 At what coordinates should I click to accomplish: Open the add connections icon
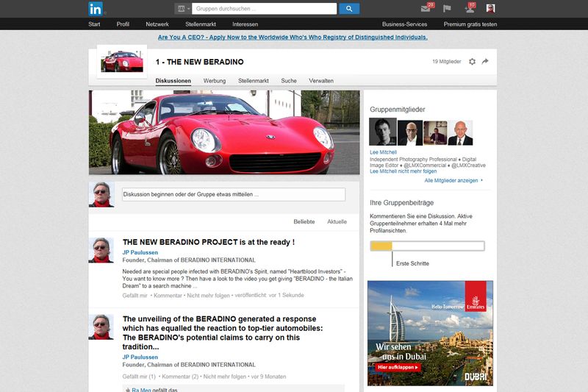[x=470, y=8]
